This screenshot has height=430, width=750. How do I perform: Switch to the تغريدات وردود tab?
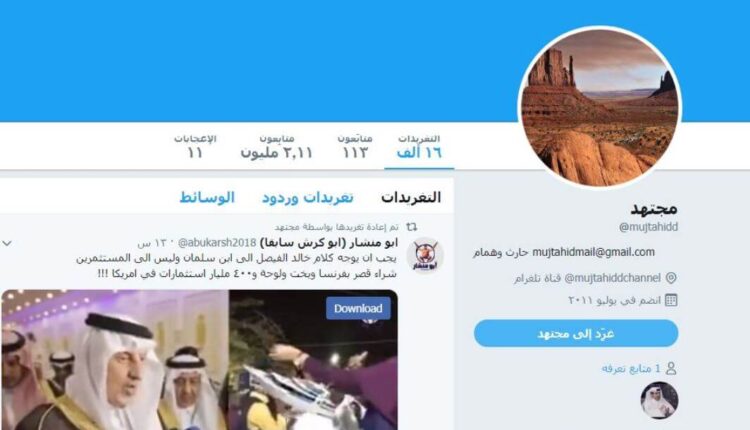(308, 198)
